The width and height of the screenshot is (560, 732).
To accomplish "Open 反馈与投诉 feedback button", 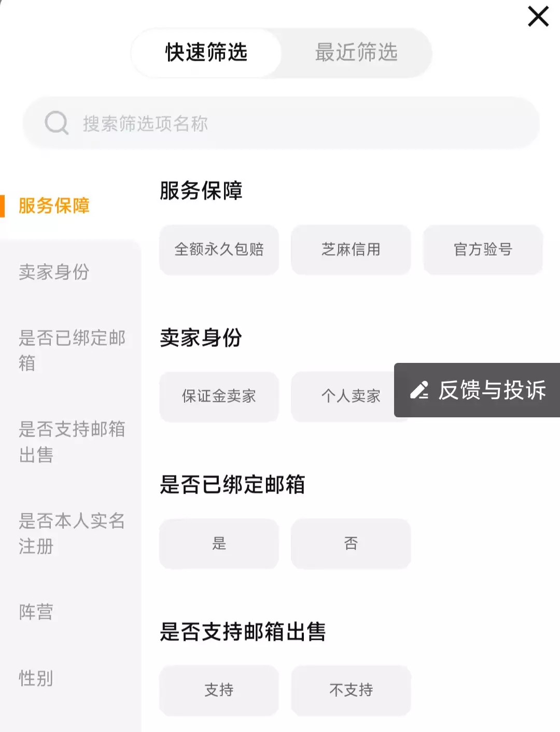I will [477, 390].
